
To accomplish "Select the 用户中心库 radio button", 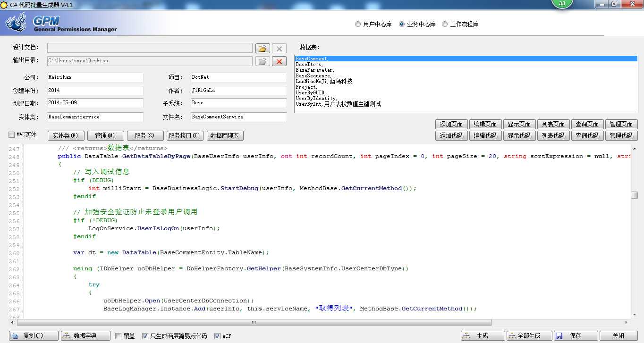I will [x=358, y=24].
